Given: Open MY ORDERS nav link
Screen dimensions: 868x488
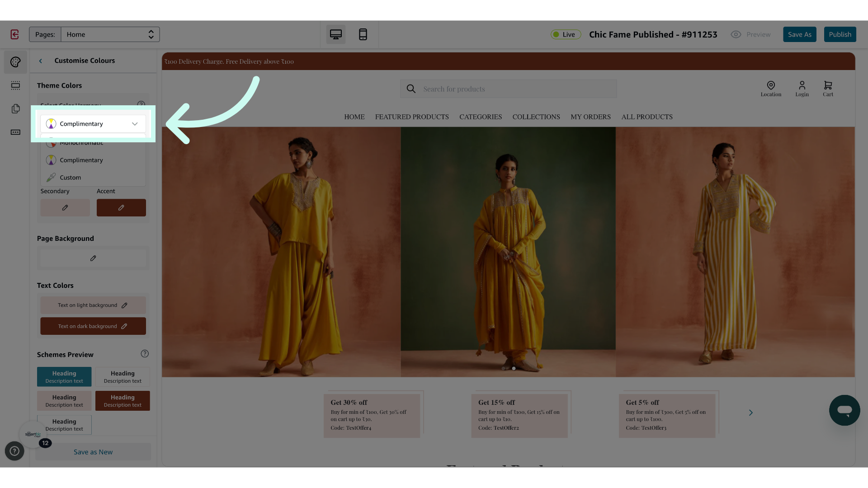Looking at the screenshot, I should point(590,117).
